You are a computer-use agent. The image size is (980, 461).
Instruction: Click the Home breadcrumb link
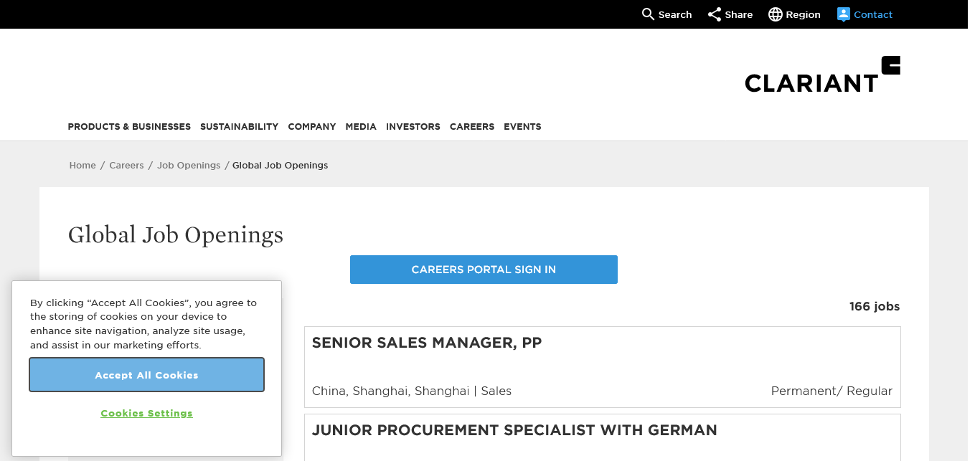[83, 166]
